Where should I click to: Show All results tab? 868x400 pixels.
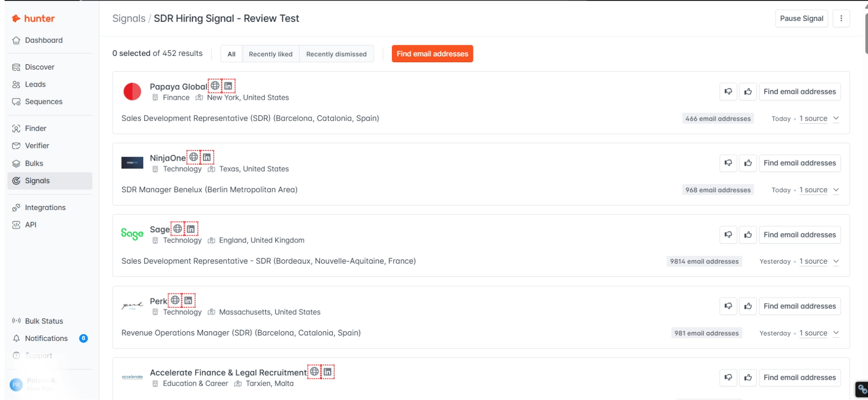pyautogui.click(x=232, y=54)
